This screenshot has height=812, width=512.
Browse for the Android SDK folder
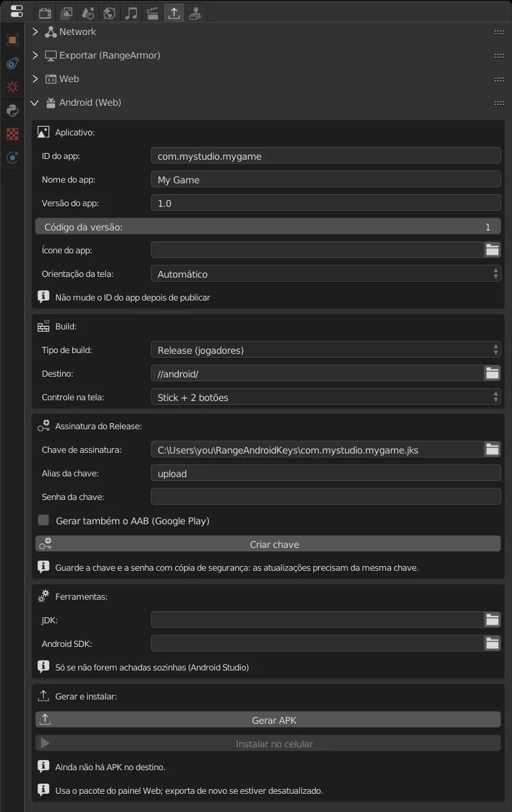click(492, 644)
